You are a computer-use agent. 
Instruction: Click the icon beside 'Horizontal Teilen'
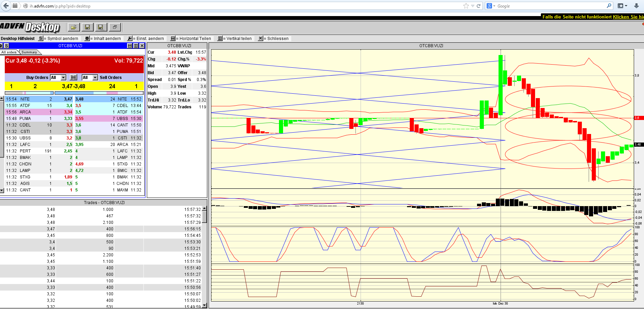point(173,39)
